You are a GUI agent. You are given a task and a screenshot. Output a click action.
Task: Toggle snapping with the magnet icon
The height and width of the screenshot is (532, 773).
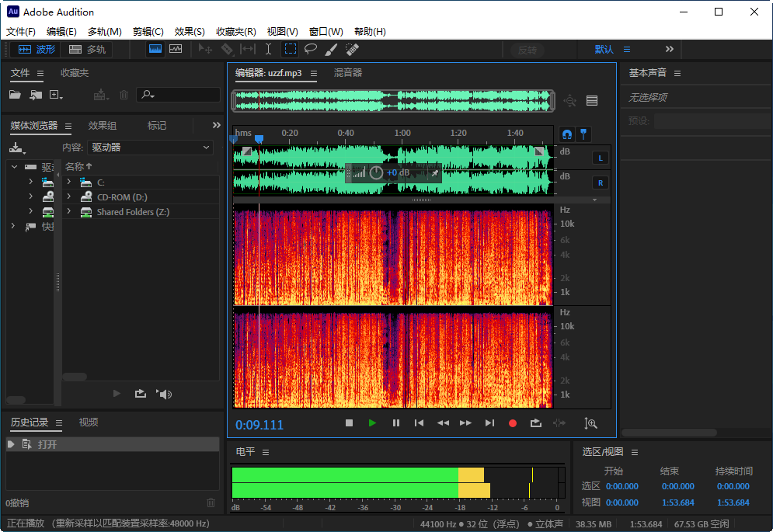[x=567, y=134]
